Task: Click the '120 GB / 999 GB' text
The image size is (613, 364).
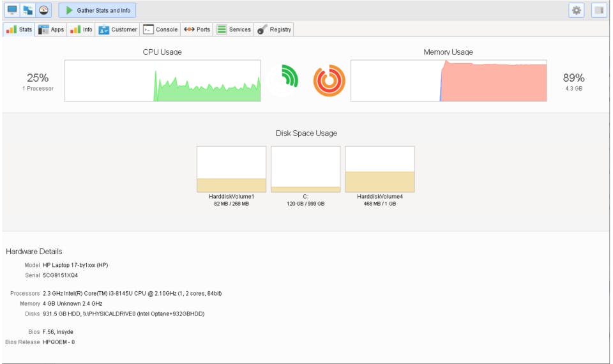Action: pos(306,204)
